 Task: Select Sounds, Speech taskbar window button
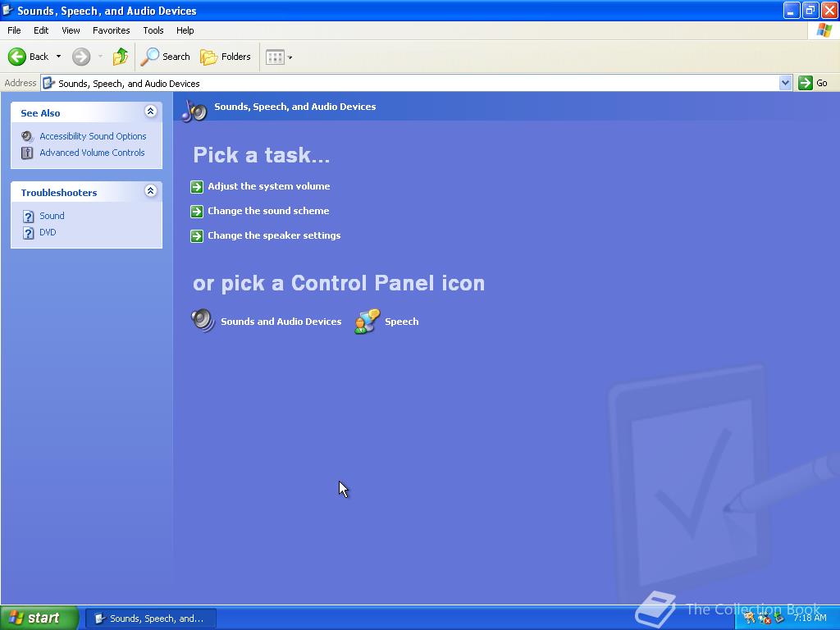point(151,619)
